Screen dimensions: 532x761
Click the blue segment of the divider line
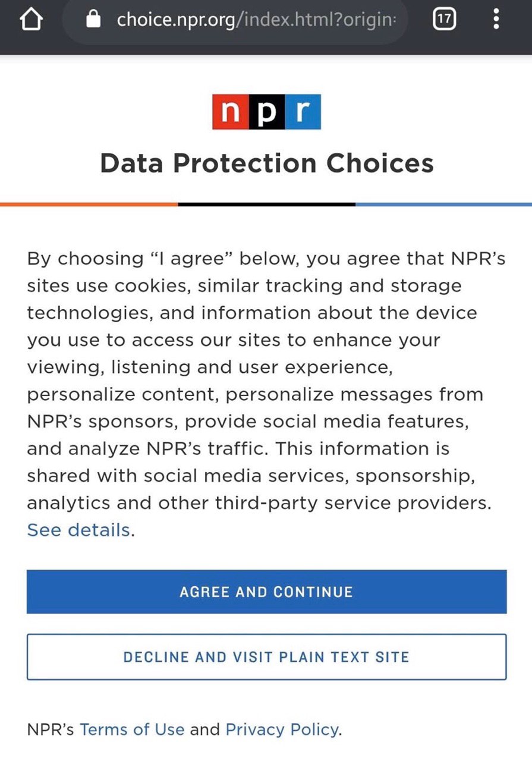pos(443,204)
